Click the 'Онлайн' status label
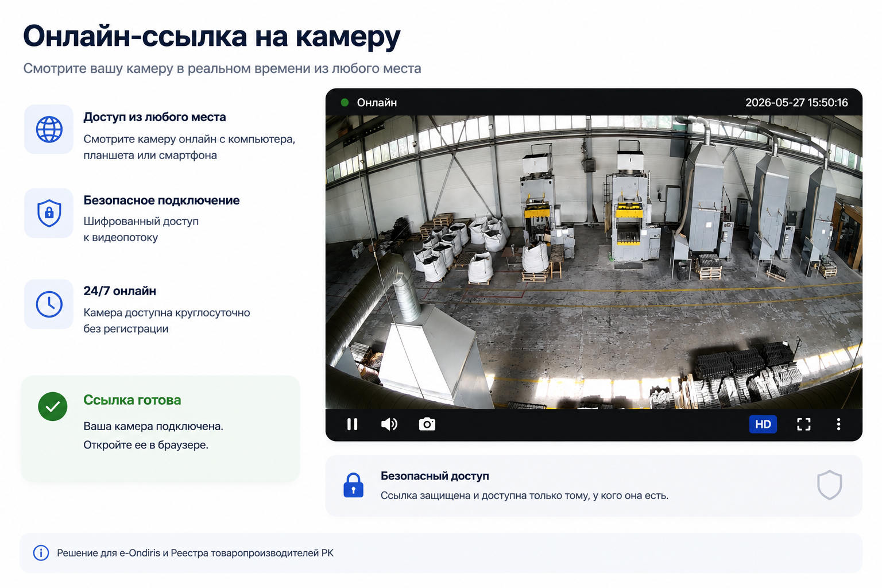 pos(377,102)
